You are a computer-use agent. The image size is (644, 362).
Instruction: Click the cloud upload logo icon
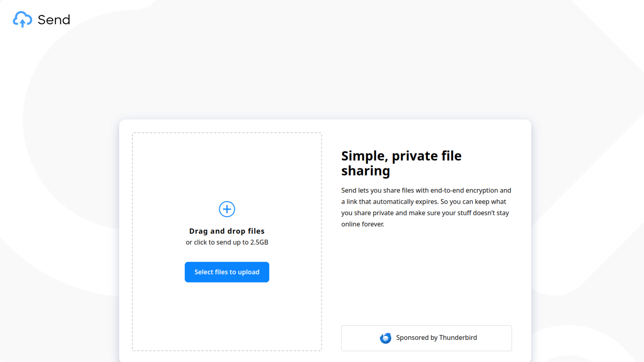22,19
